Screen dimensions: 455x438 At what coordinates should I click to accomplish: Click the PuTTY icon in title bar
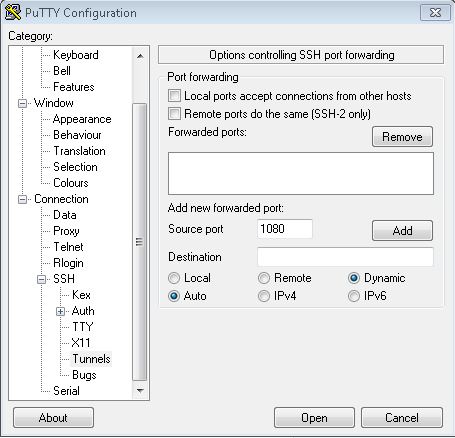point(13,12)
